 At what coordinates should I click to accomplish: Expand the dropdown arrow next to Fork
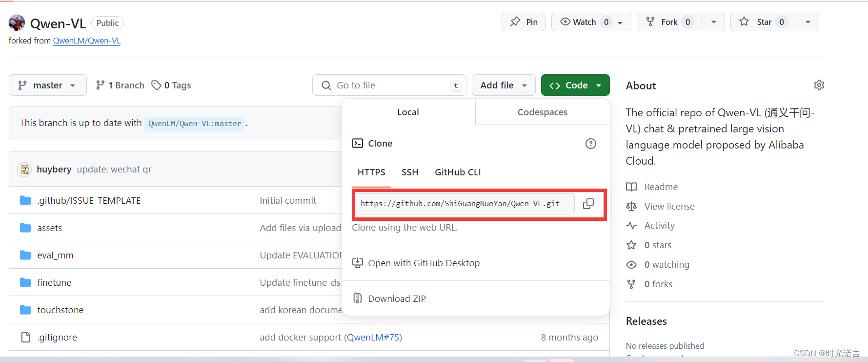tap(714, 22)
